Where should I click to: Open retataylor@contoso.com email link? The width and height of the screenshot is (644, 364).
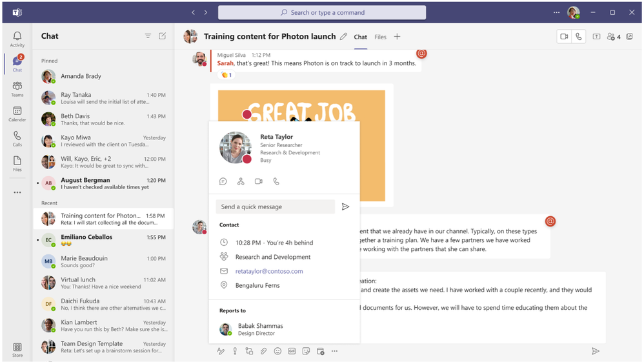click(x=269, y=271)
